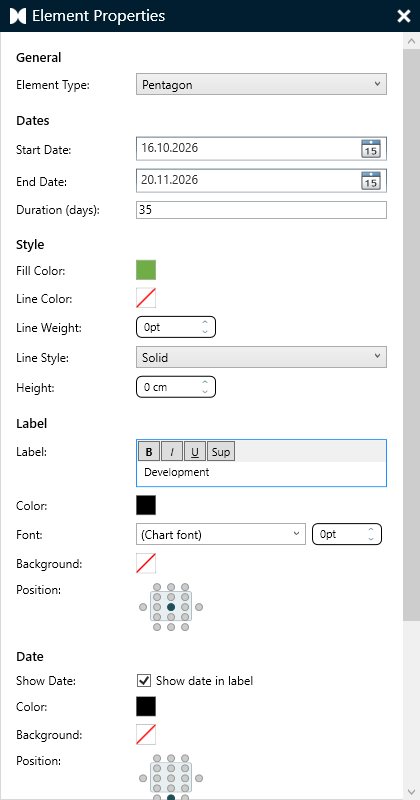Open the black Date Color swatch
The image size is (420, 800).
(146, 707)
